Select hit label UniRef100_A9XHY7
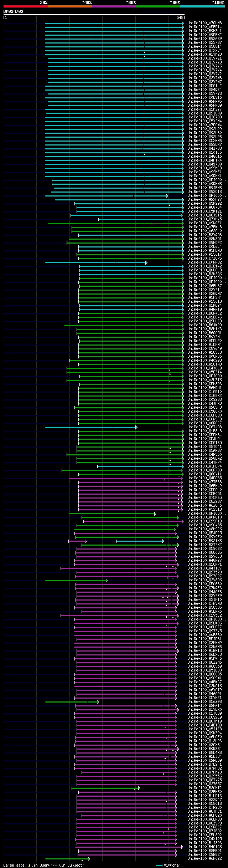 tap(204, 200)
